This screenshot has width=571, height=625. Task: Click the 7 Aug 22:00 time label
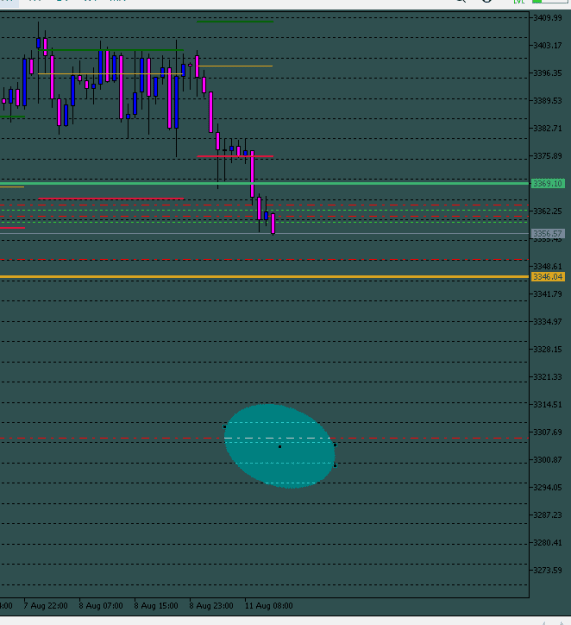click(45, 606)
